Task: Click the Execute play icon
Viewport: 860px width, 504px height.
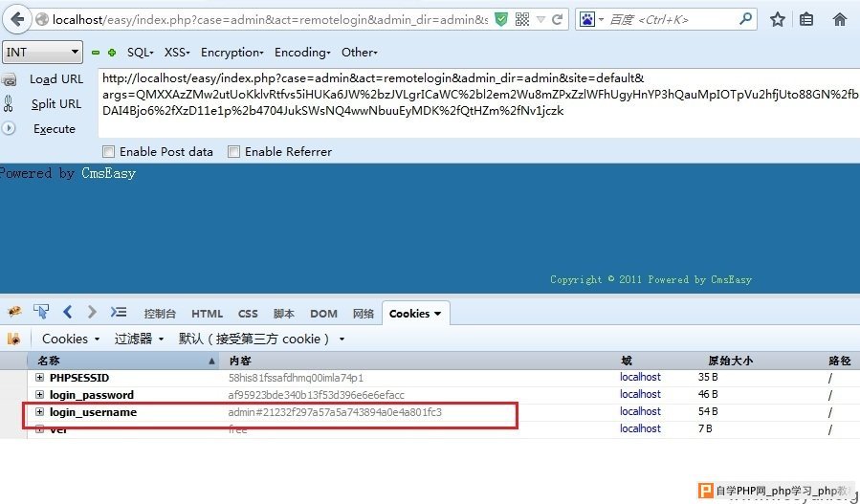Action: (9, 128)
